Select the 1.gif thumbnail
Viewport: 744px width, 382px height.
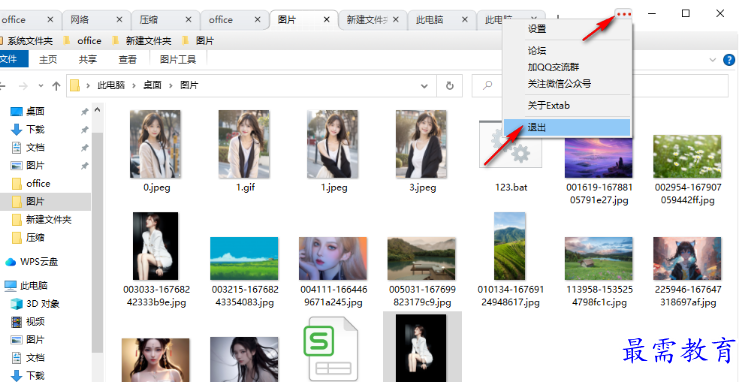pyautogui.click(x=244, y=144)
